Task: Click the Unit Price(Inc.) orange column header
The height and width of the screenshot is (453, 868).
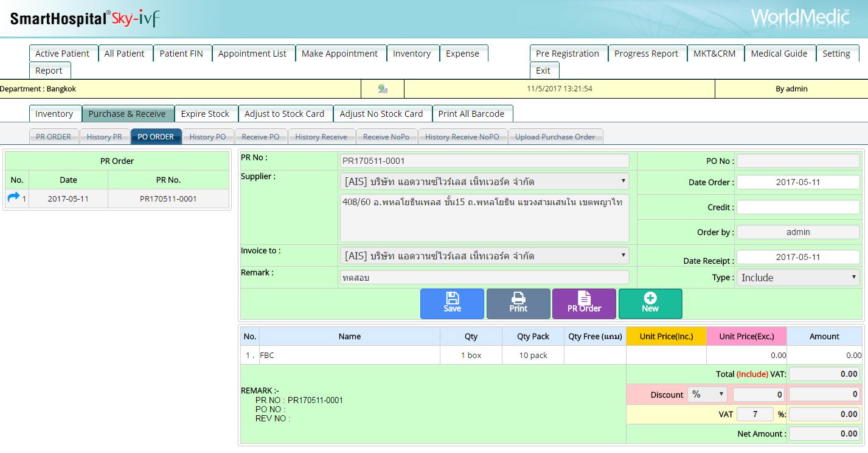Action: tap(666, 336)
